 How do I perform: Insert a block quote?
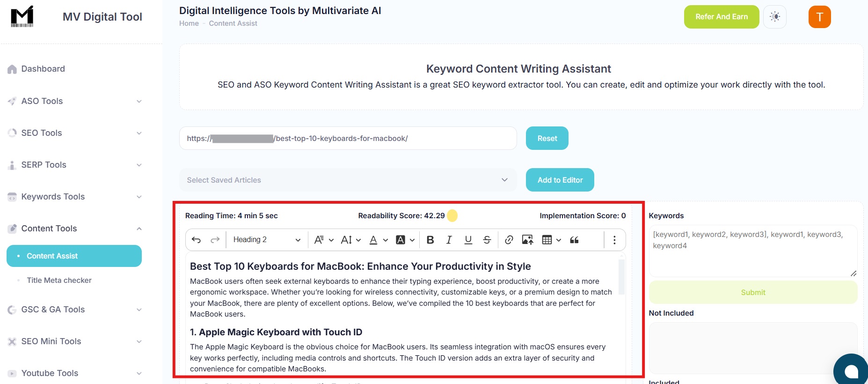[x=575, y=240]
